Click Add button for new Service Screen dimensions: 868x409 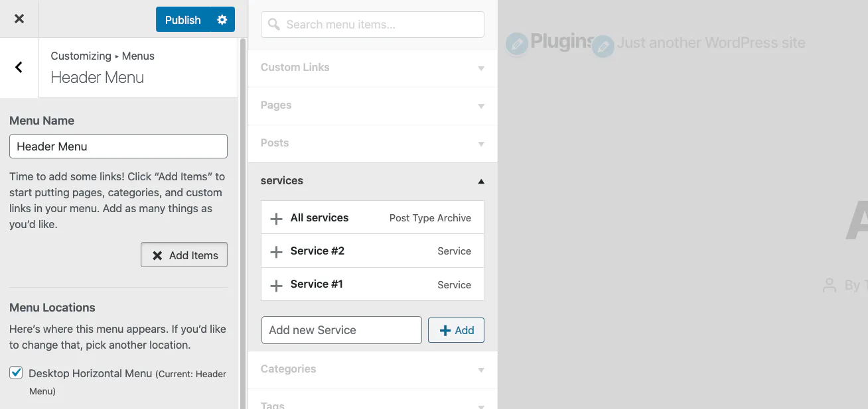456,330
